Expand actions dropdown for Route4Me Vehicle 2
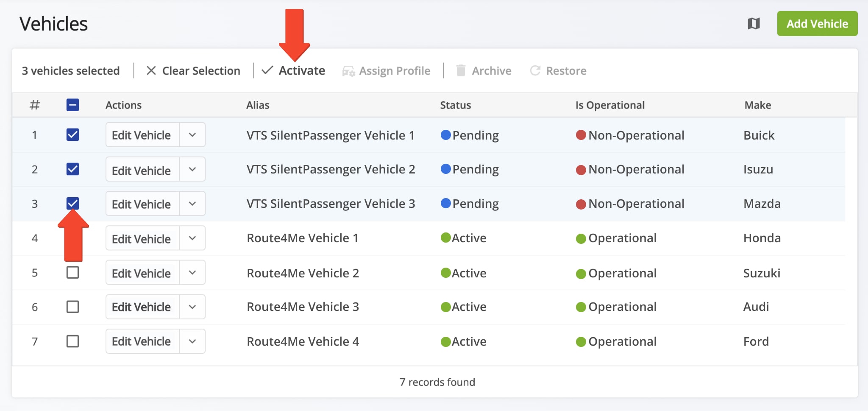The width and height of the screenshot is (868, 411). click(192, 272)
